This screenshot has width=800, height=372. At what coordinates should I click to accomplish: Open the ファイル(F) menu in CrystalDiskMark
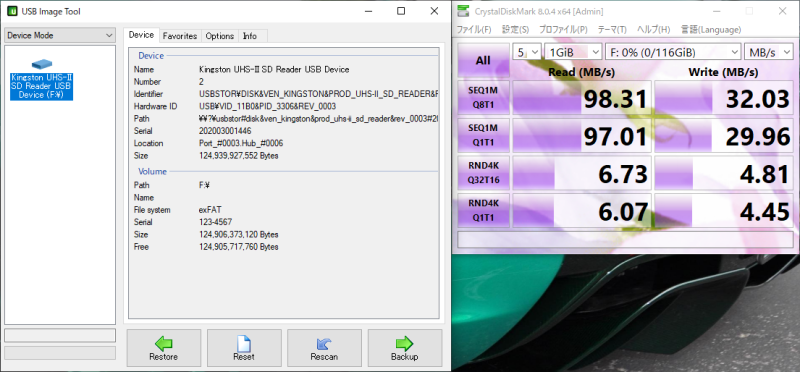pyautogui.click(x=473, y=30)
